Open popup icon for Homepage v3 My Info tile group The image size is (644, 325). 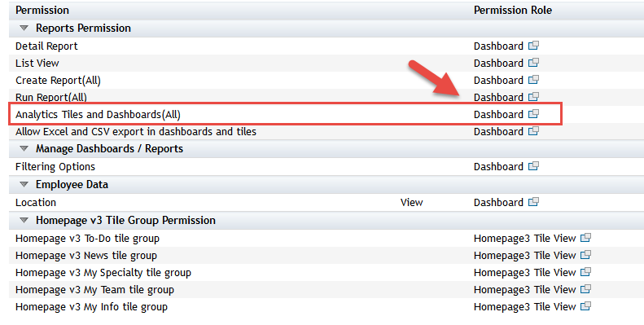click(x=585, y=306)
